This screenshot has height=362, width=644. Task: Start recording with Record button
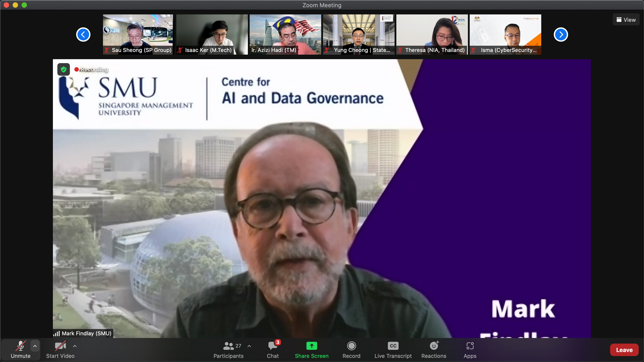[x=351, y=349]
